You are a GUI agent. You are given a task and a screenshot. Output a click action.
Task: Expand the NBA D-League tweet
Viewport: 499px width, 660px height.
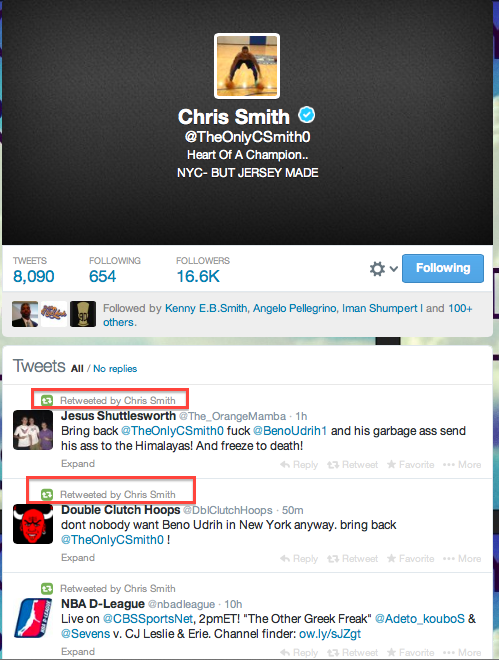[x=78, y=651]
